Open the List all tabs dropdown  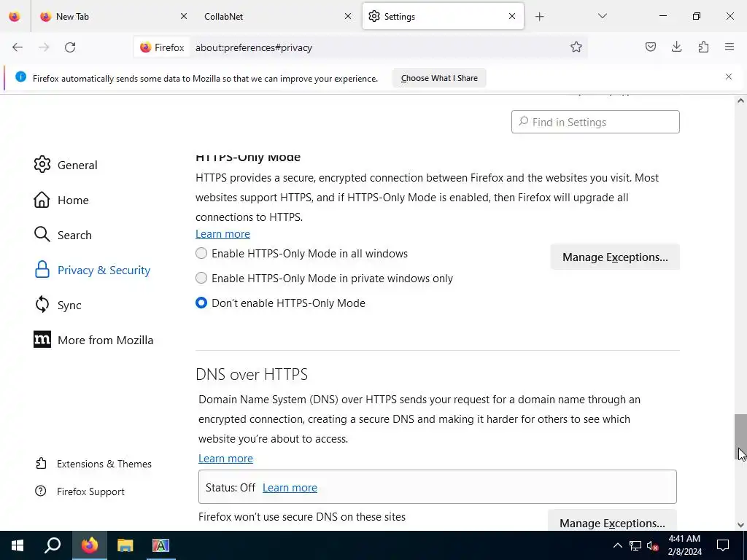[x=603, y=16]
